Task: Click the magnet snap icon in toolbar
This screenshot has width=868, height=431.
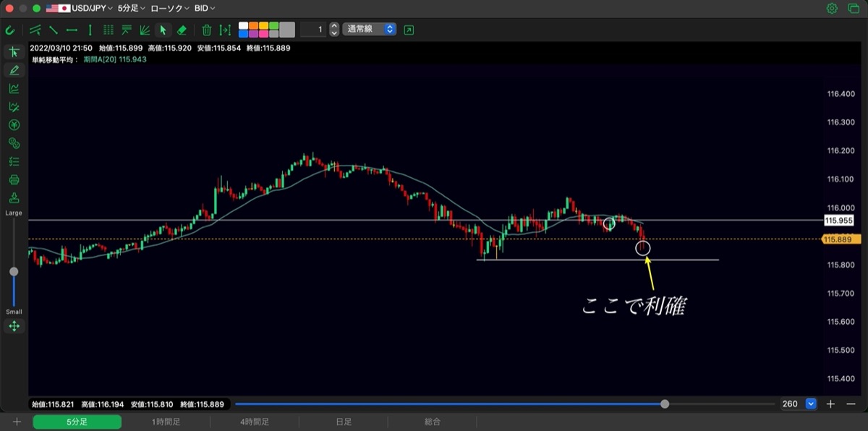Action: [x=10, y=30]
